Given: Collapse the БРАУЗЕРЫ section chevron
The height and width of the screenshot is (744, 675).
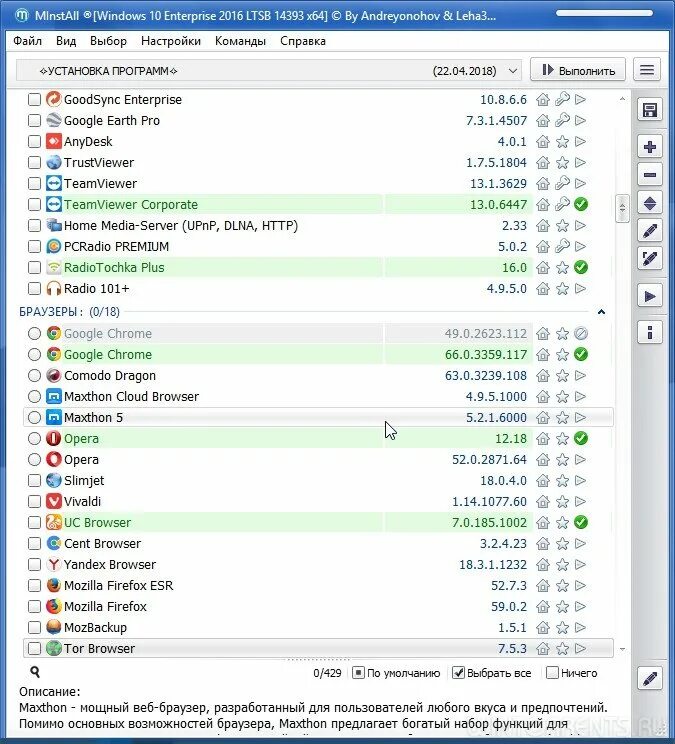Looking at the screenshot, I should tap(601, 312).
